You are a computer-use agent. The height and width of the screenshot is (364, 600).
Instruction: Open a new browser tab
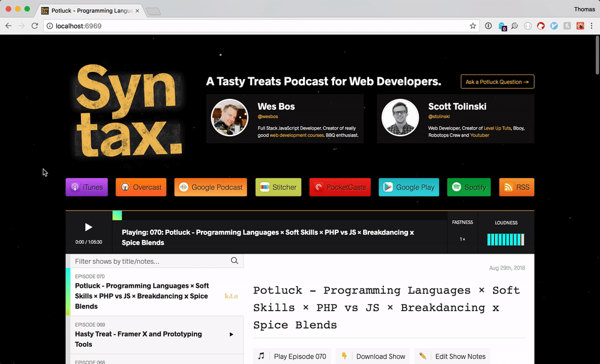point(153,11)
